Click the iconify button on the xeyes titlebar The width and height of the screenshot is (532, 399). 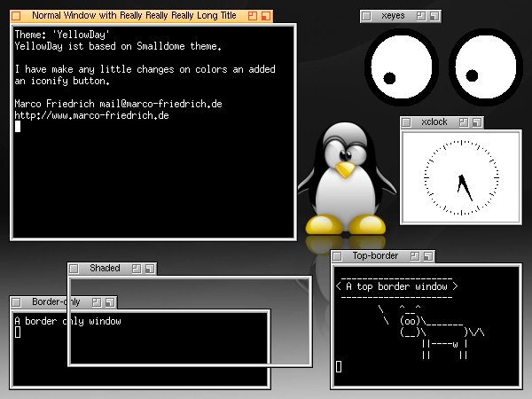click(421, 16)
